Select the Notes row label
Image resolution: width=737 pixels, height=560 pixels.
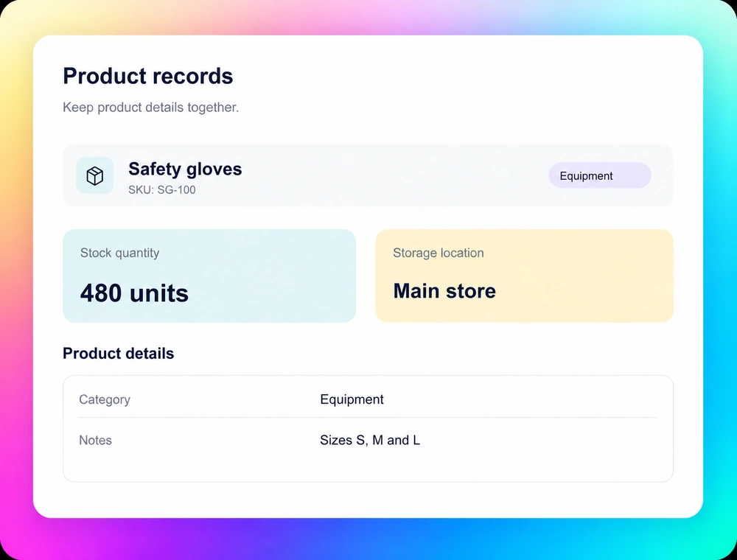tap(95, 440)
